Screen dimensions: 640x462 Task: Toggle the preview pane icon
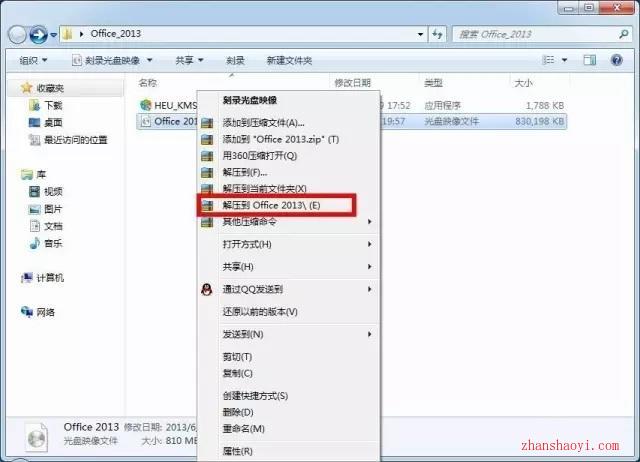coord(589,60)
